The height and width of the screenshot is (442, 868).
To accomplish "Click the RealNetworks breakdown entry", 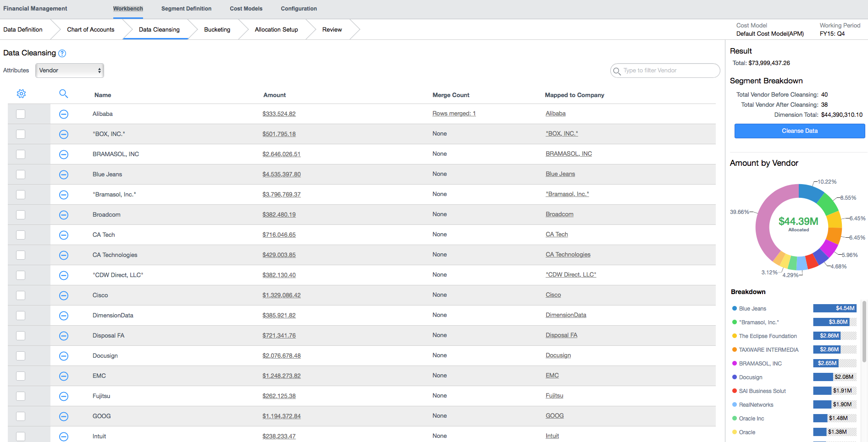I will tap(756, 405).
